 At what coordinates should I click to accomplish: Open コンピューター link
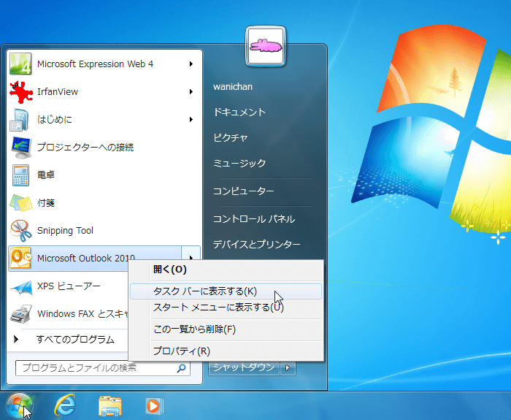click(244, 191)
